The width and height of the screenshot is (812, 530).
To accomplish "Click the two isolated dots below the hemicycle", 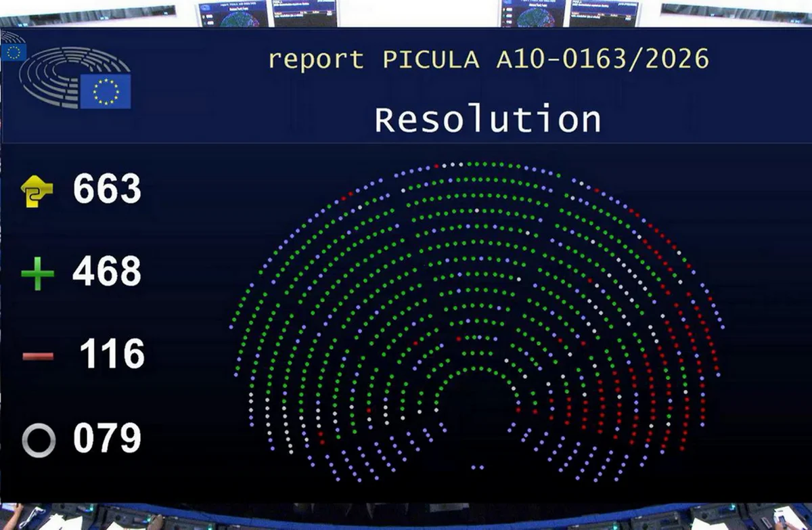I will click(x=477, y=467).
